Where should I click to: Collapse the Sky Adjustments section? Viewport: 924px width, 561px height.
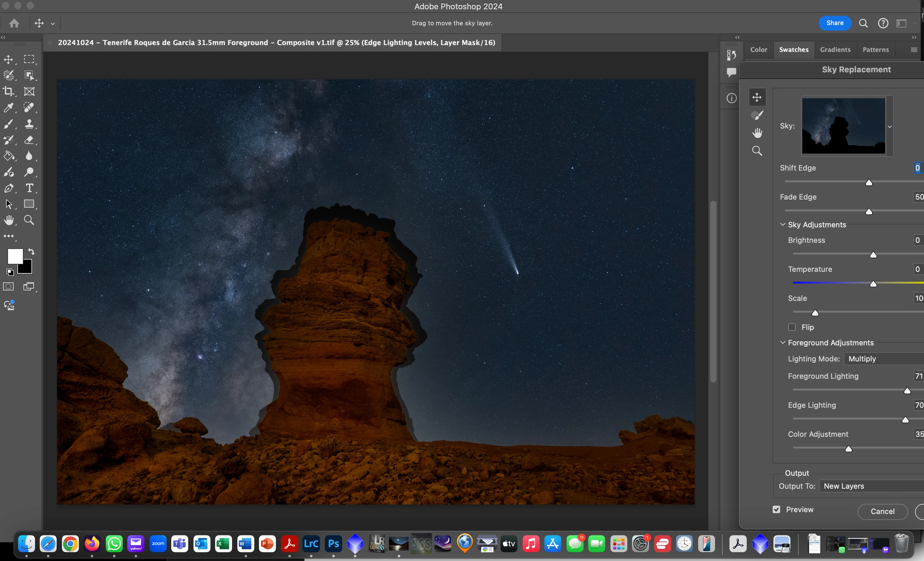click(783, 224)
